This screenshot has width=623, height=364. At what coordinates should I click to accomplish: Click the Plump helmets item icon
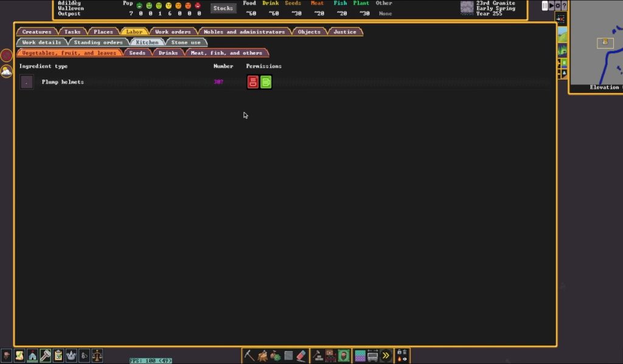click(27, 82)
